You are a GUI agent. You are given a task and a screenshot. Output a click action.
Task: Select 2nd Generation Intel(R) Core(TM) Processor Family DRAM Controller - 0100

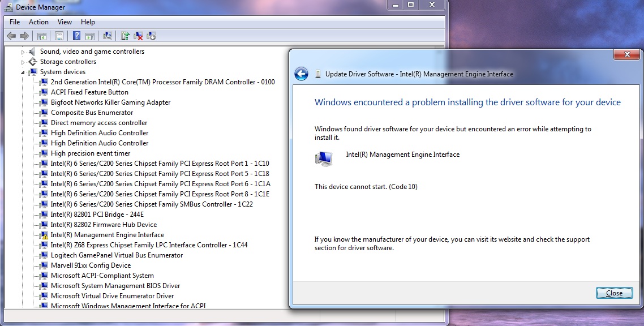(162, 82)
